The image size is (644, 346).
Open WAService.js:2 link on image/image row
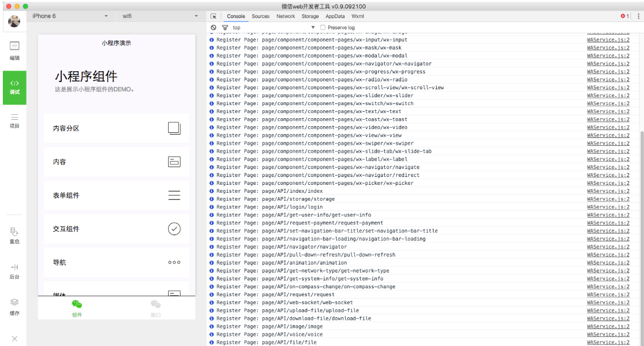tap(608, 326)
